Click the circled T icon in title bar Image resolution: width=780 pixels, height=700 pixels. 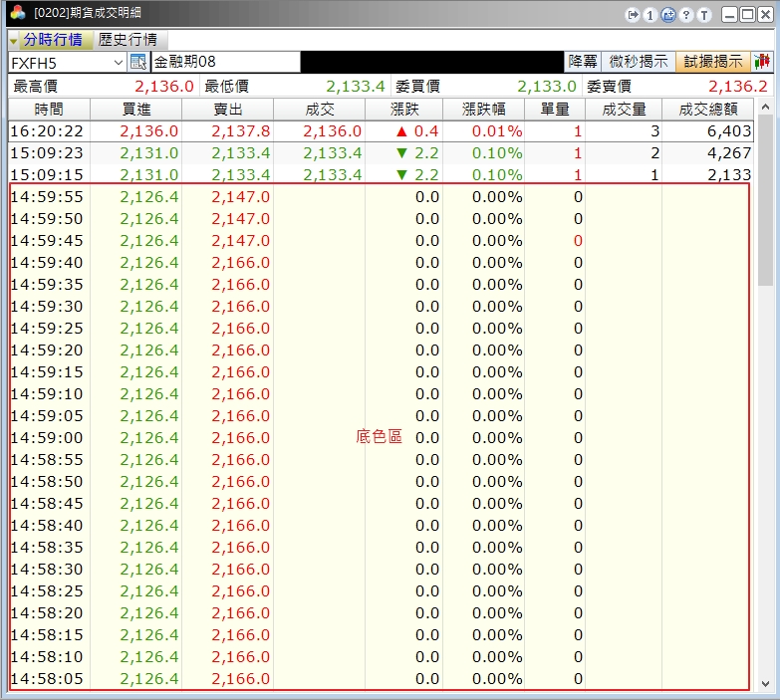click(704, 15)
